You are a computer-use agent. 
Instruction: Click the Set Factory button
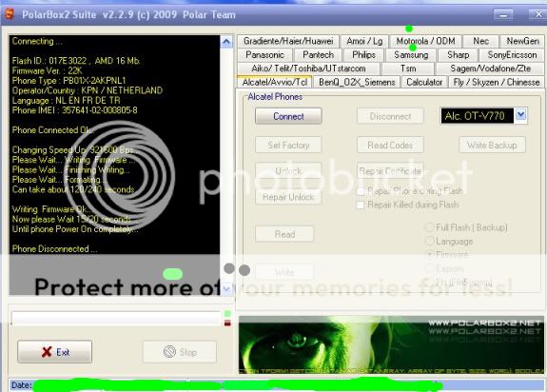(288, 145)
